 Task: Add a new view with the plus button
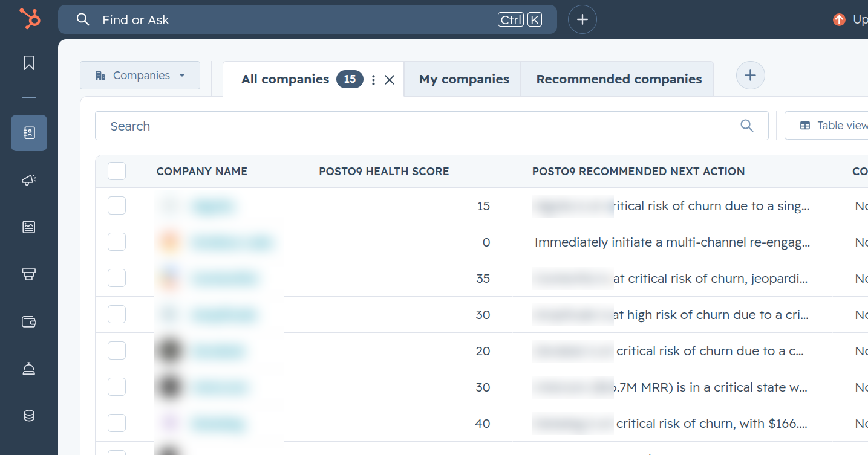click(x=751, y=76)
